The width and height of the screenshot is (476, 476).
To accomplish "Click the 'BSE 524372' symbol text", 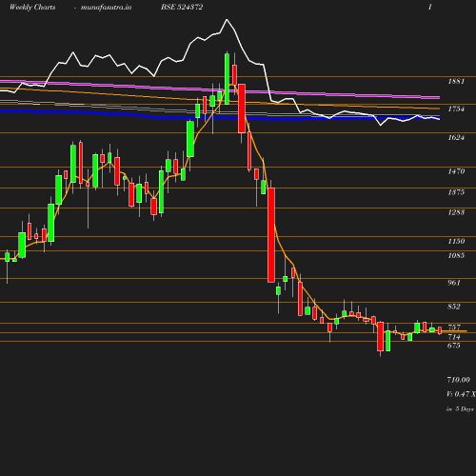I will [182, 7].
